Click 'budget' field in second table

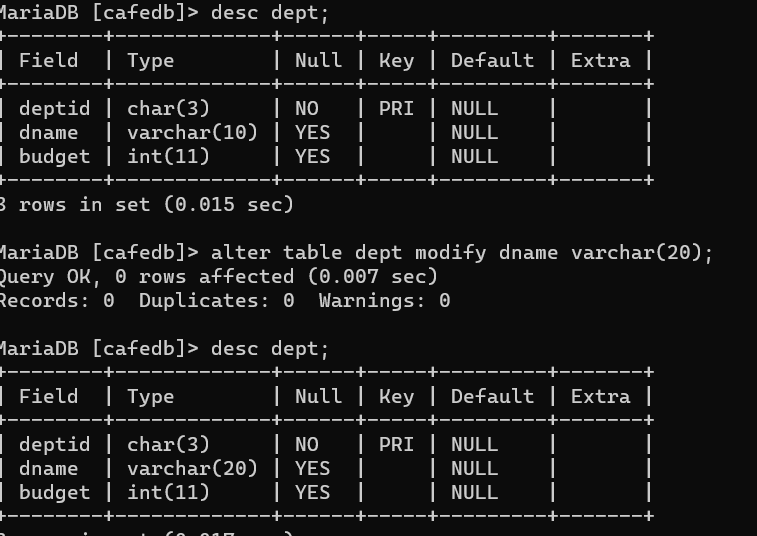click(55, 493)
